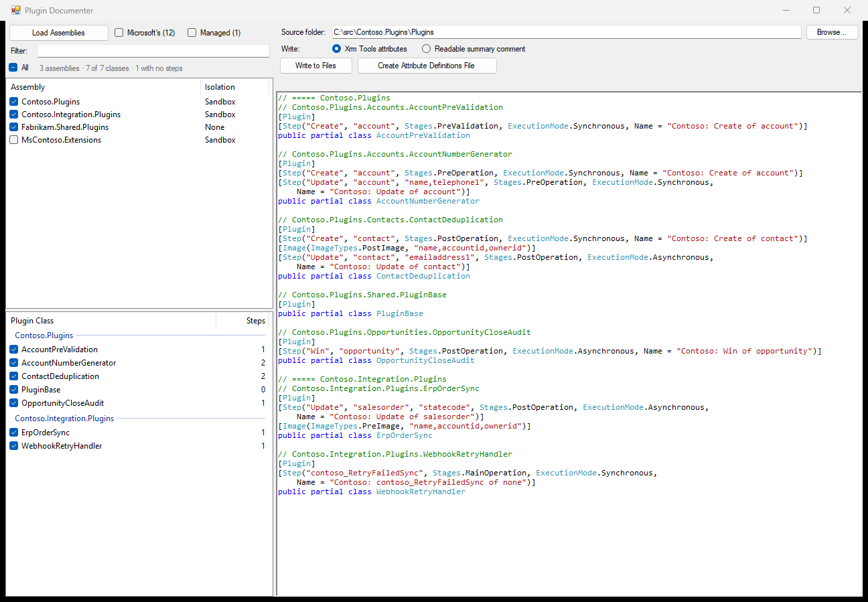This screenshot has width=868, height=602.
Task: Sort by the Assembly column header
Action: click(103, 87)
